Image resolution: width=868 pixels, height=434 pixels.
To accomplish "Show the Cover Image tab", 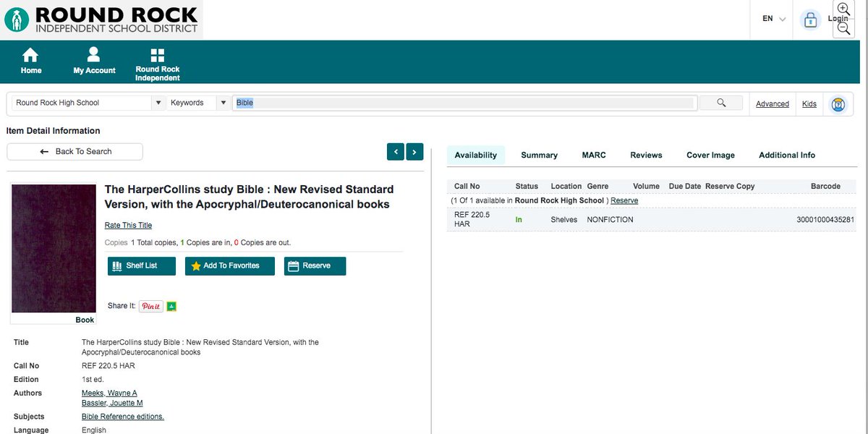I will [710, 155].
